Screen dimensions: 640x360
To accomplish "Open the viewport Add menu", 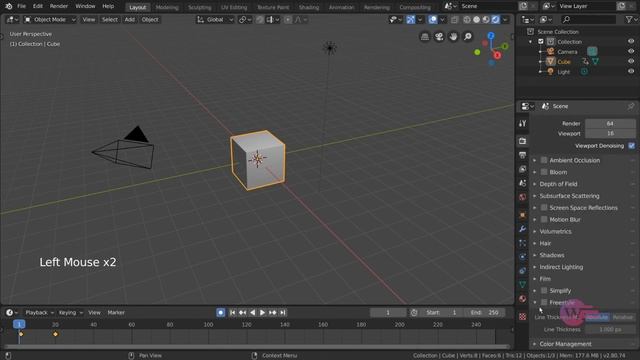I will tap(130, 20).
